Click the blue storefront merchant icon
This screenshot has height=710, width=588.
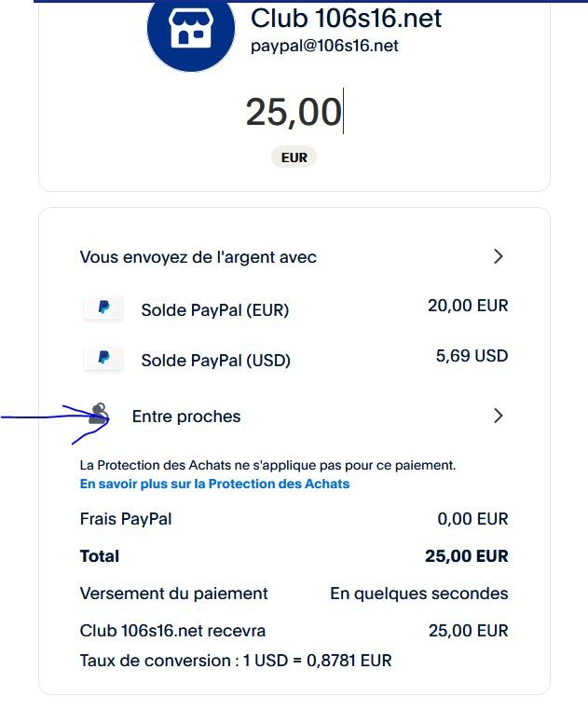click(191, 30)
